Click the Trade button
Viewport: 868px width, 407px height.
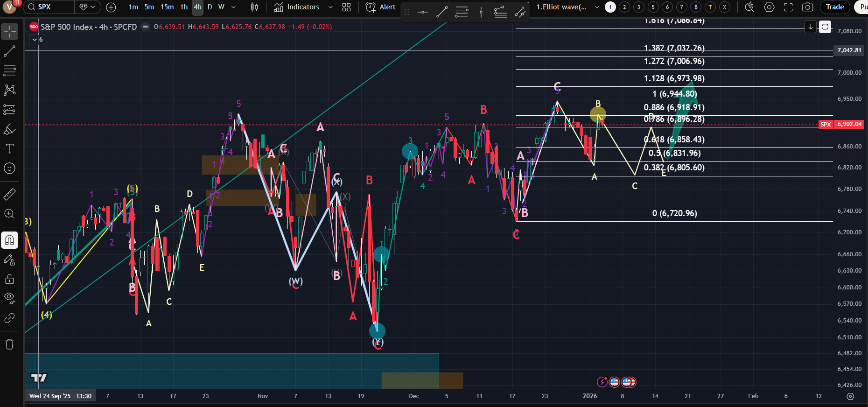835,7
